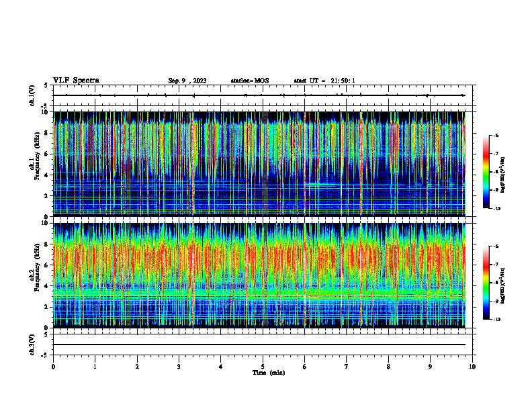532x411 pixels.
Task: Select the date text "Sep. 9 , 2023"
Action: 187,81
